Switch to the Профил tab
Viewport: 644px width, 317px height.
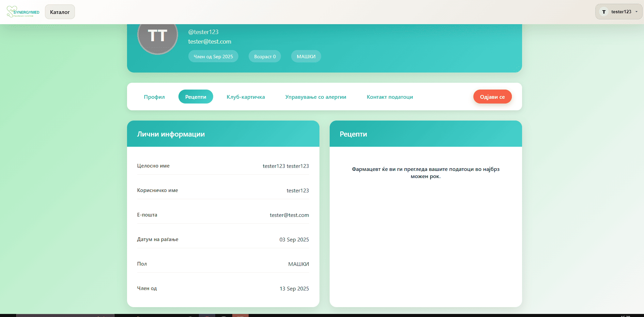(154, 97)
